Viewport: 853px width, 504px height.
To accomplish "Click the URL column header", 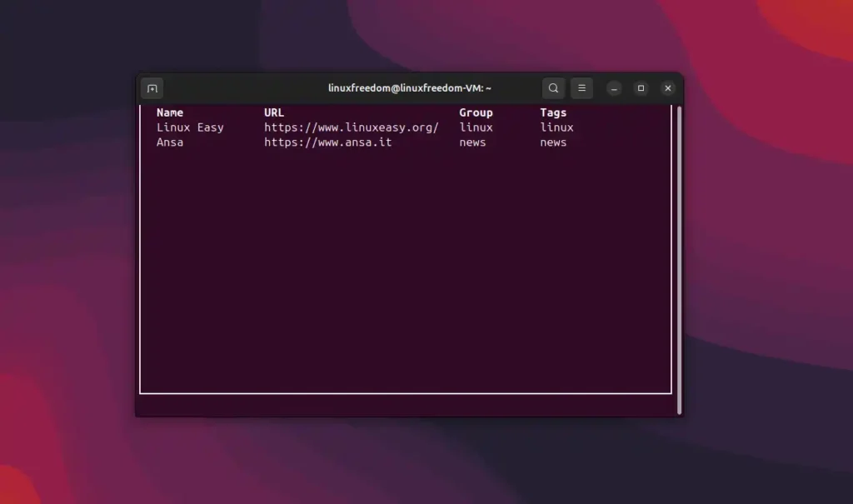I will tap(274, 112).
